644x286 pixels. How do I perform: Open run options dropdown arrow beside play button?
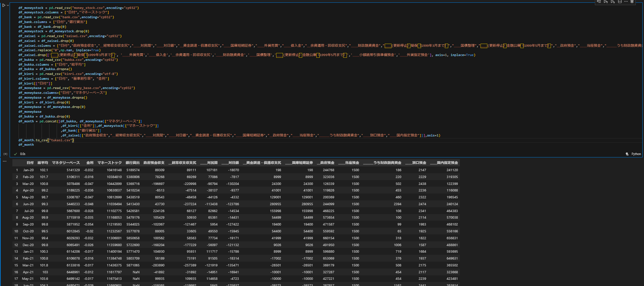point(8,5)
